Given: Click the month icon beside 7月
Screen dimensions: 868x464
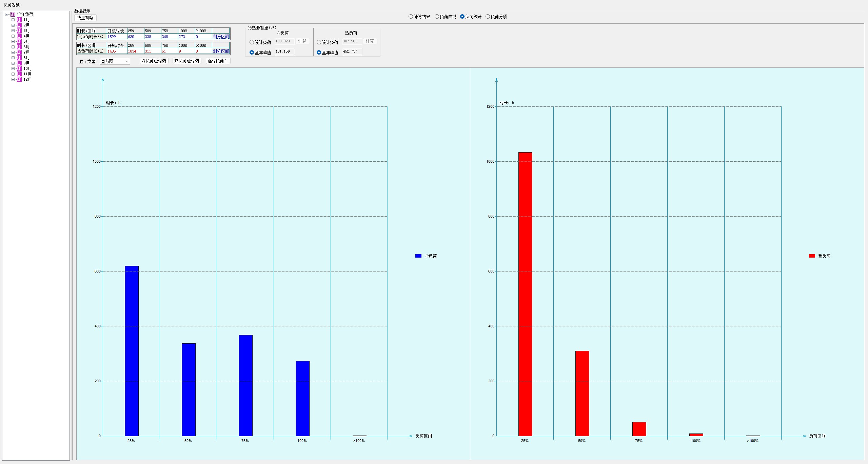Looking at the screenshot, I should click(x=19, y=53).
